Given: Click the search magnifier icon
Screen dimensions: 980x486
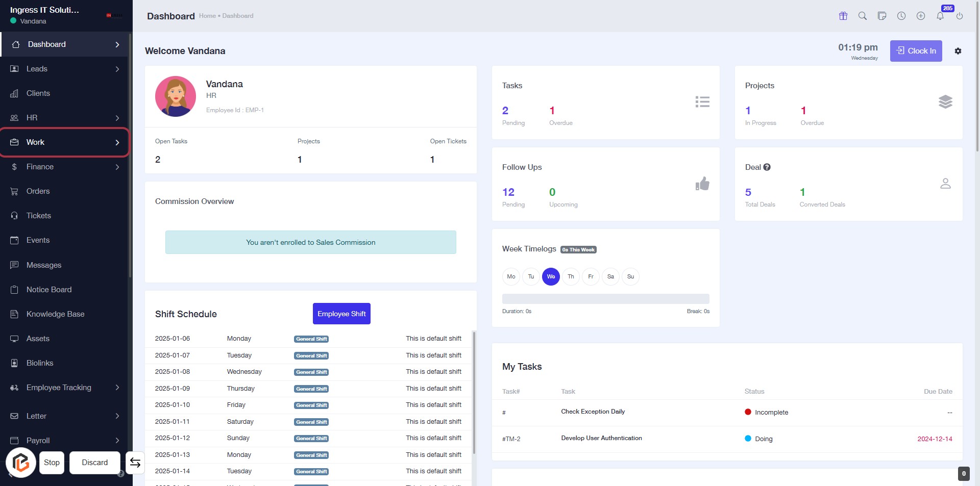Looking at the screenshot, I should [863, 16].
